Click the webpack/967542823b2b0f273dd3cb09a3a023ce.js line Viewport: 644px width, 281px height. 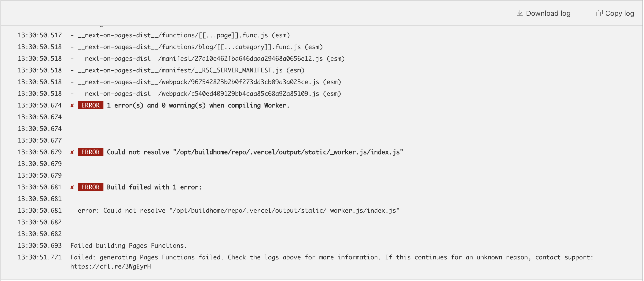[206, 82]
